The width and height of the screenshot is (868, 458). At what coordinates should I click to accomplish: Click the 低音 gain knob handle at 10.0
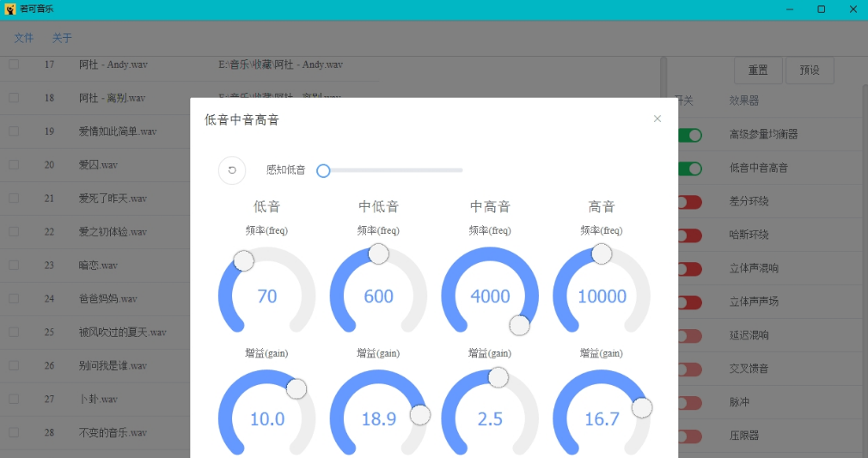click(x=296, y=388)
